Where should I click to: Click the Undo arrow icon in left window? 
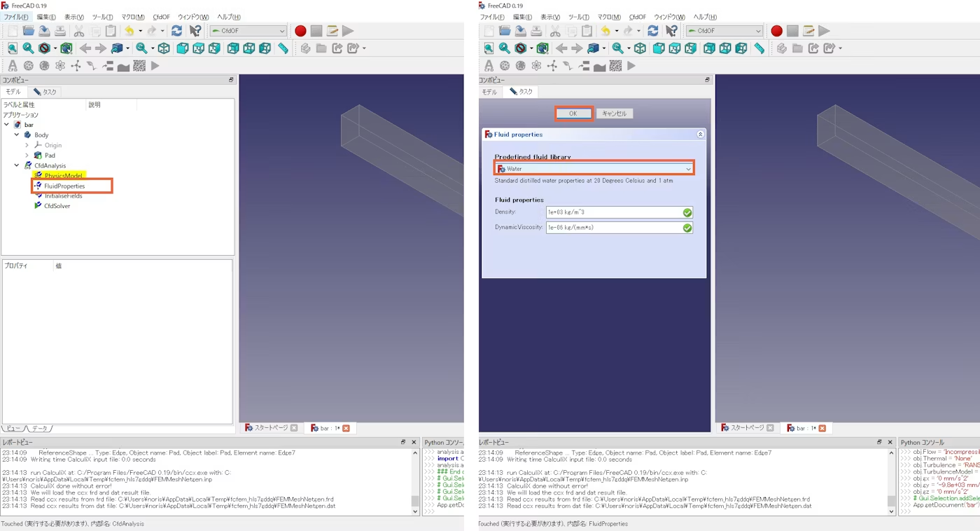click(129, 31)
